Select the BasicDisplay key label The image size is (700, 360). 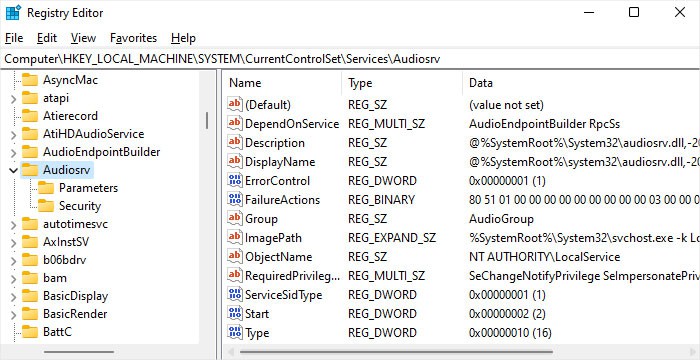click(x=75, y=296)
